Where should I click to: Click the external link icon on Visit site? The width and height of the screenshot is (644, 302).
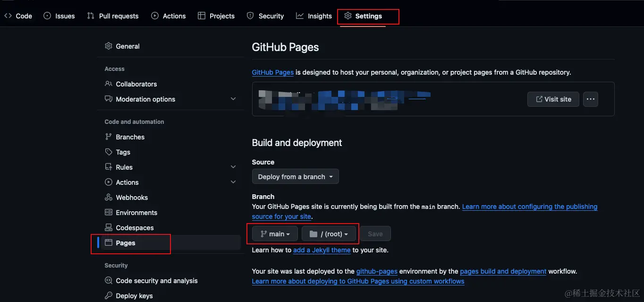click(x=539, y=99)
